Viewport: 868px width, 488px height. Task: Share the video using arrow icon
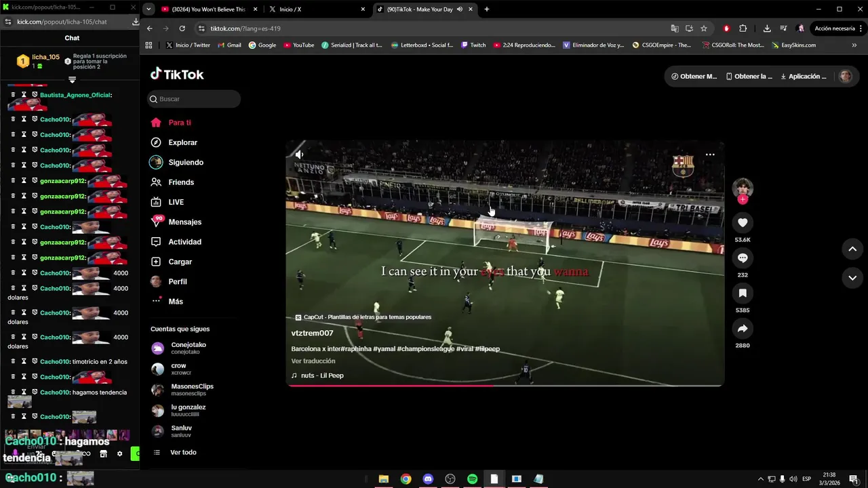[x=743, y=329]
